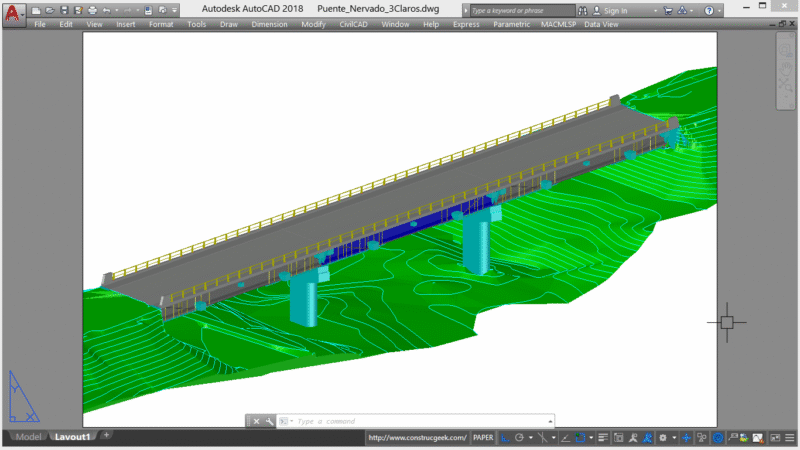Screen dimensions: 800x450
Task: Toggle Isometric drafting in status bar
Action: [x=542, y=438]
